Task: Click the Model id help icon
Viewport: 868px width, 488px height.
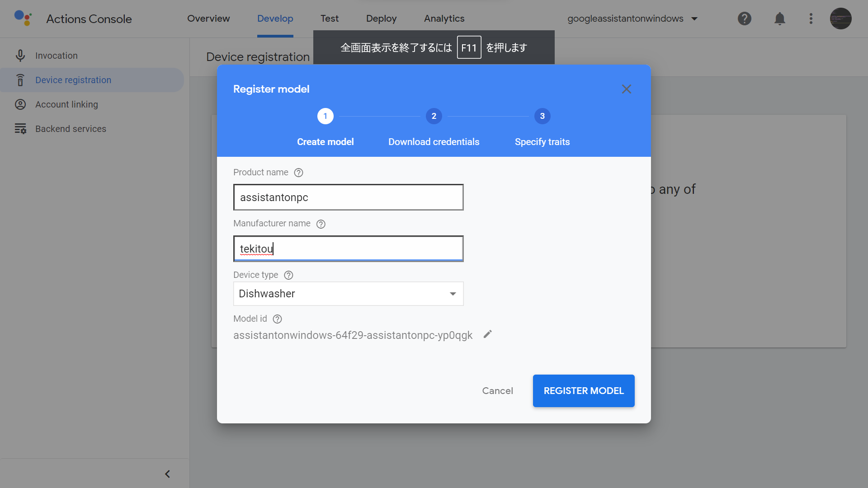Action: [278, 319]
